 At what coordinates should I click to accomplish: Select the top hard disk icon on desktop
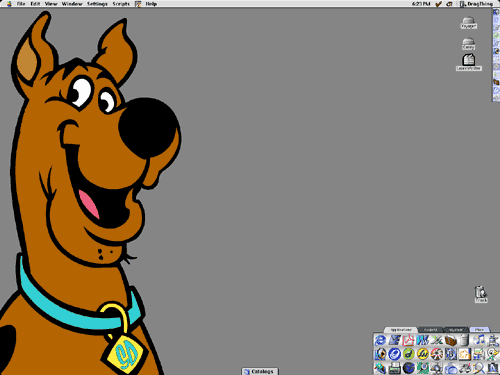pyautogui.click(x=469, y=23)
